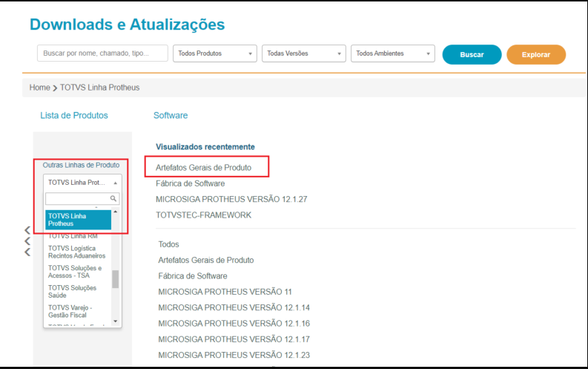Go to Home breadcrumb
This screenshot has width=588, height=369.
40,88
